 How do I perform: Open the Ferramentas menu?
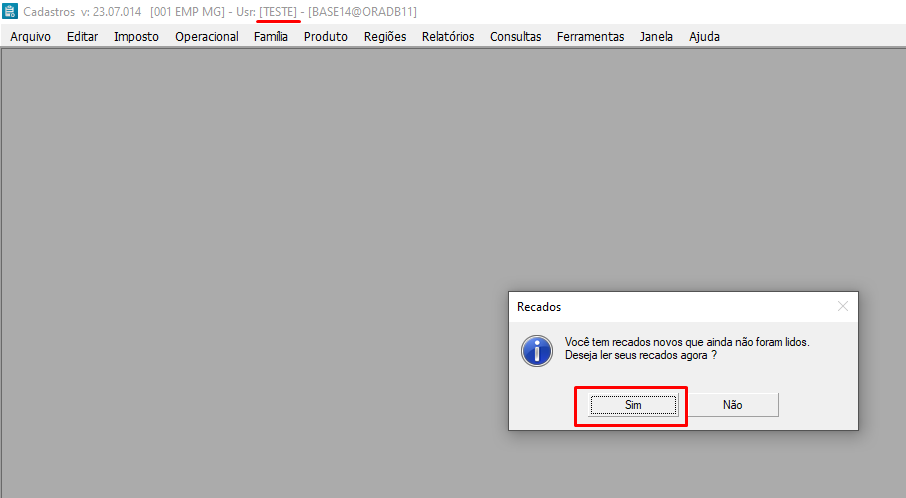pos(591,36)
